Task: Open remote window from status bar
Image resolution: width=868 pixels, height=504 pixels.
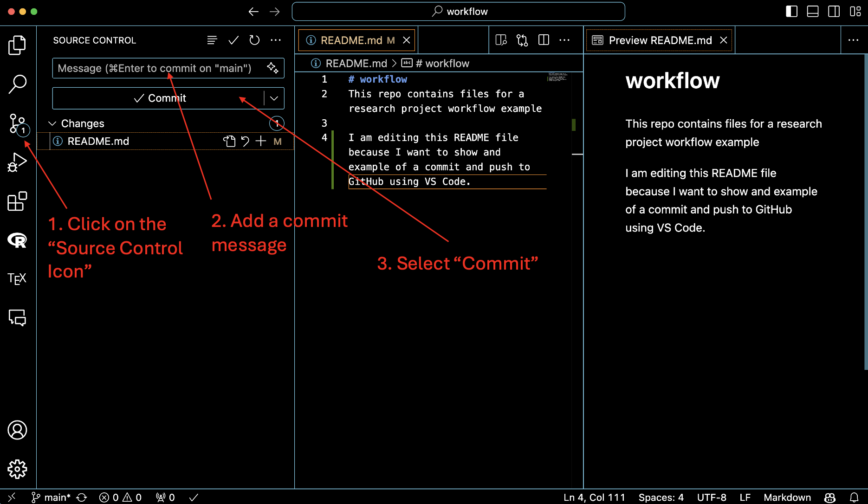Action: click(12, 497)
